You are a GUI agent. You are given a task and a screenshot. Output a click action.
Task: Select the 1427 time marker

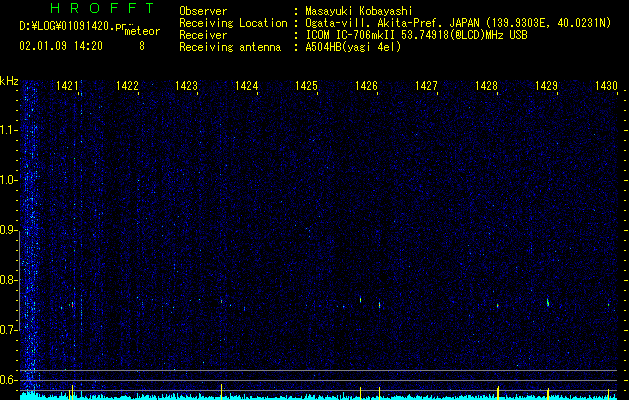(x=426, y=86)
